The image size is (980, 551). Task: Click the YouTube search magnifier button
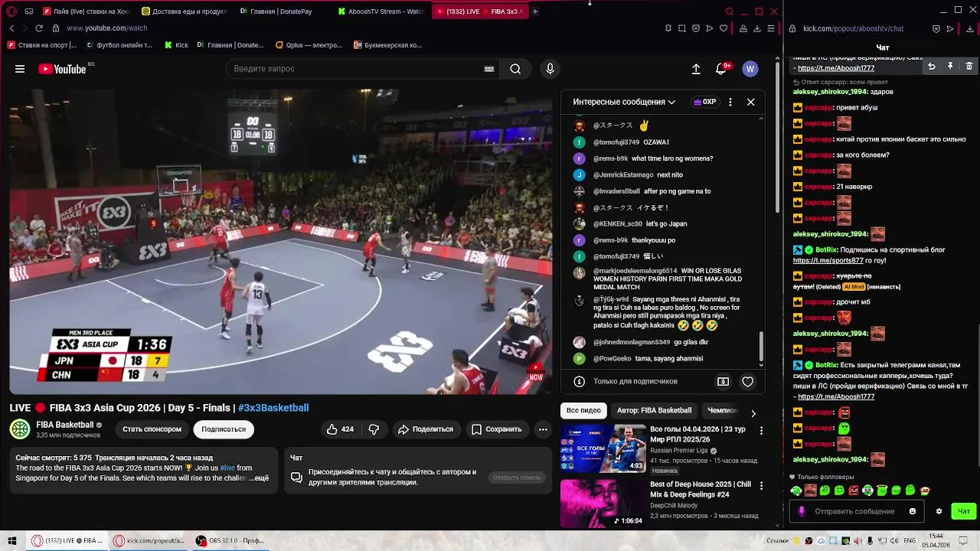point(515,69)
